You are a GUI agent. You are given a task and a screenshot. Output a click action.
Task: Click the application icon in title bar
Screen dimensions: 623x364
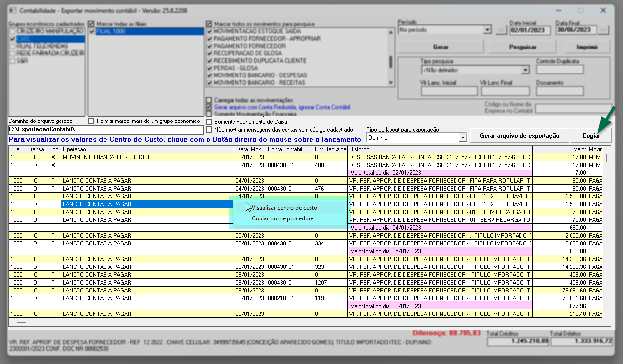[12, 10]
